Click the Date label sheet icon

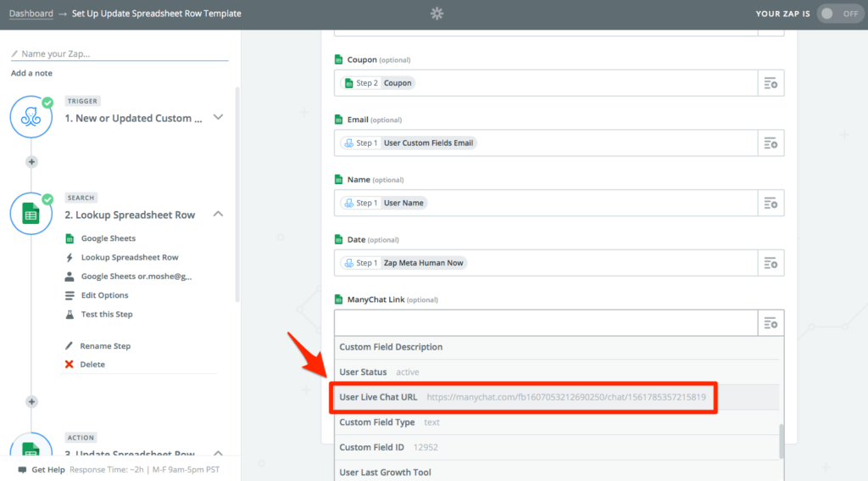pos(339,239)
